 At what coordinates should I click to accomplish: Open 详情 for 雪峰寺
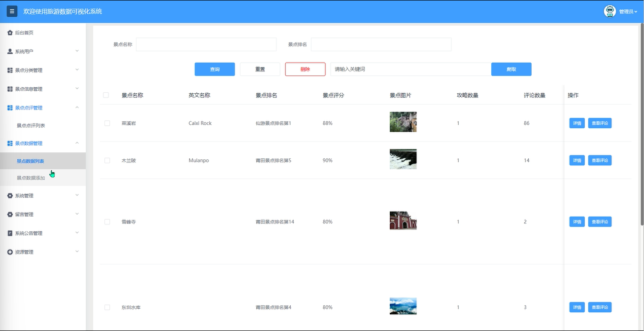577,221
